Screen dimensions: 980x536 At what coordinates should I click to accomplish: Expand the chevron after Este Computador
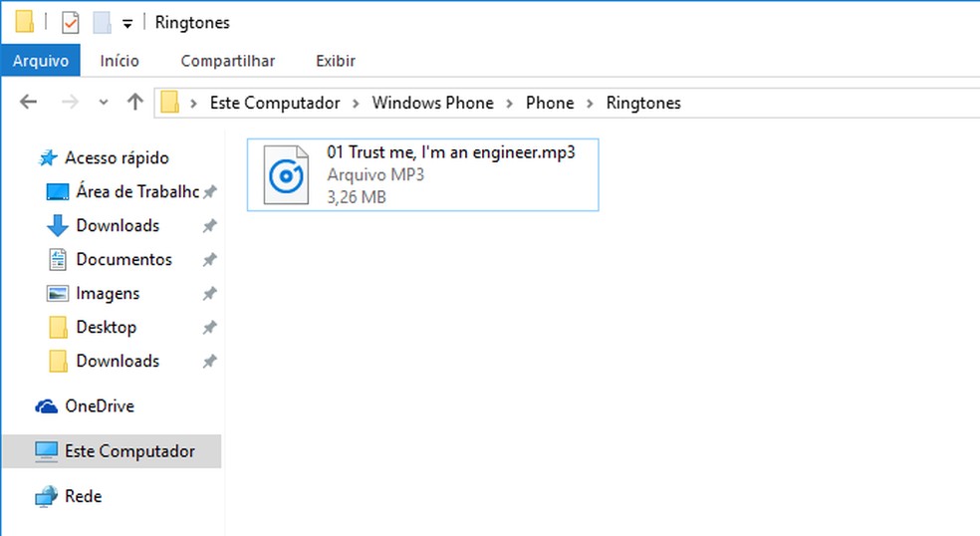(x=356, y=104)
